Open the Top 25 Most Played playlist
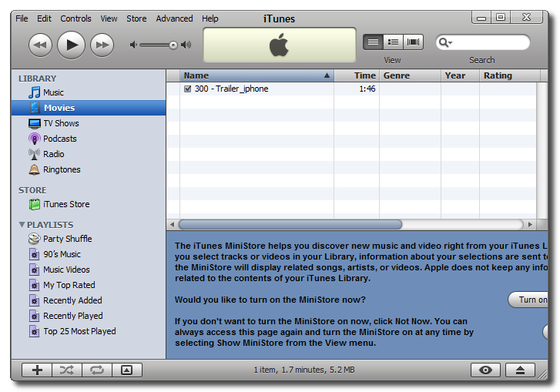Image resolution: width=560 pixels, height=392 pixels. 89,331
